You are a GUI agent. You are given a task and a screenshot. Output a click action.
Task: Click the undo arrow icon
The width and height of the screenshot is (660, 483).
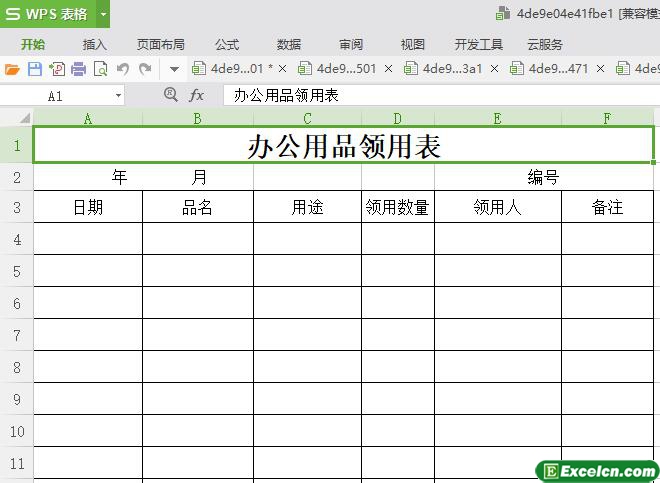[123, 69]
